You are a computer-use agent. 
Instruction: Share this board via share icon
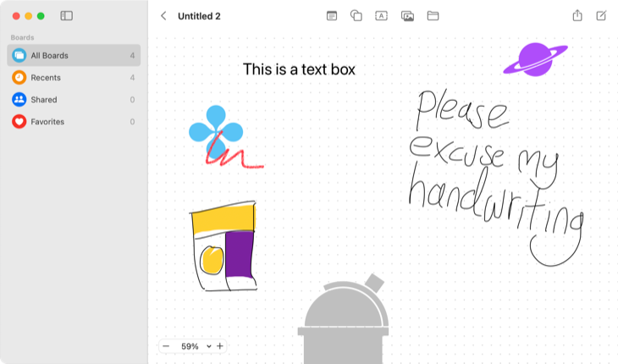(x=577, y=16)
